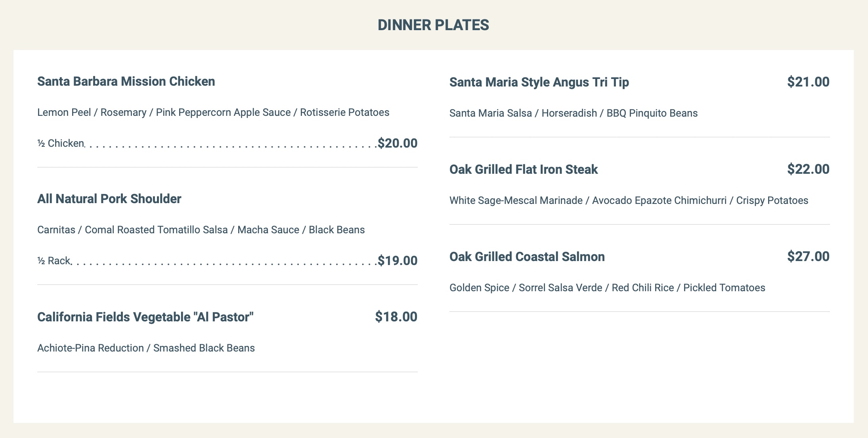Click Achiote-Pina Reduction description text
The width and height of the screenshot is (868, 438).
[146, 348]
